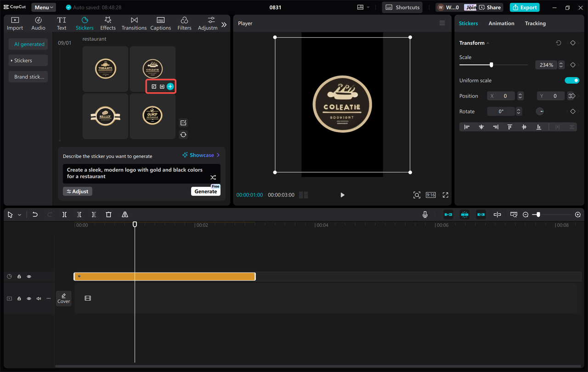
Task: Open the Transitions panel
Action: 134,22
